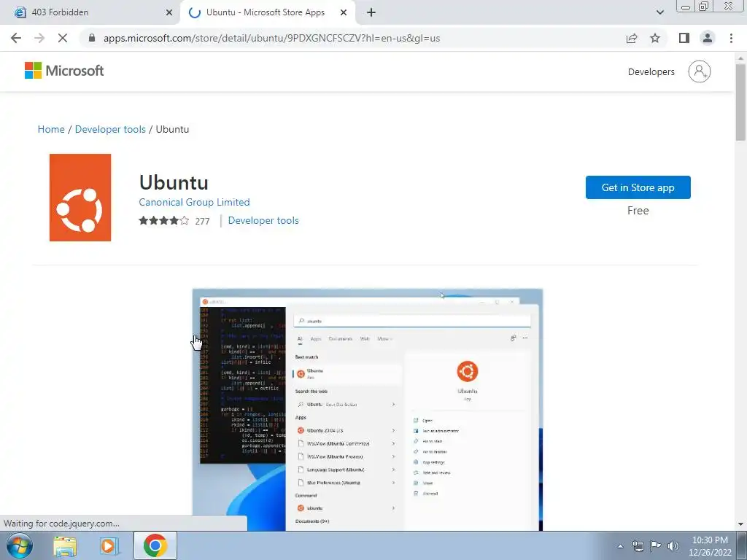Click the padlock site info icon

tap(92, 38)
